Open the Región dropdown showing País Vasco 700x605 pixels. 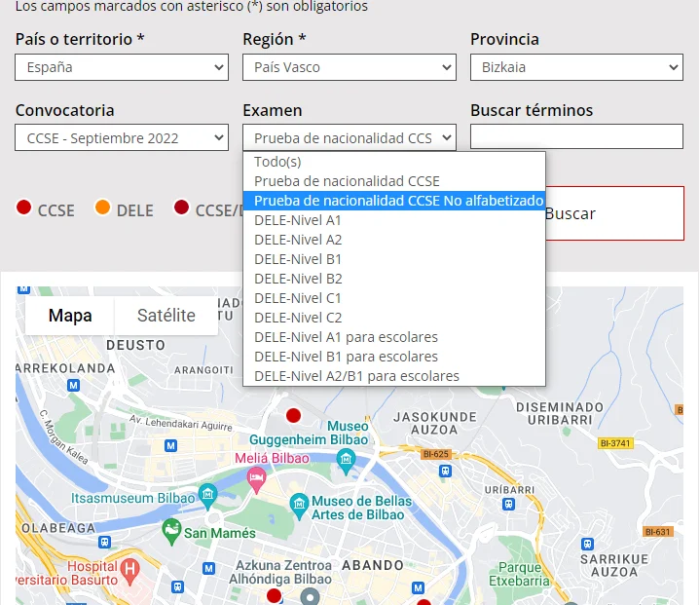click(350, 67)
